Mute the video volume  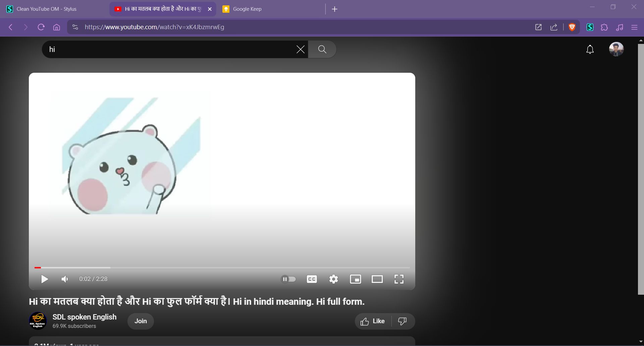[65, 279]
